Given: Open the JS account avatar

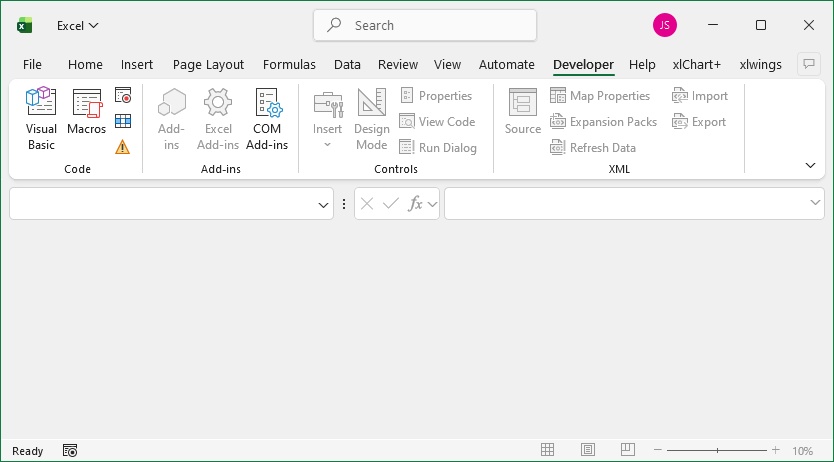Looking at the screenshot, I should [664, 25].
